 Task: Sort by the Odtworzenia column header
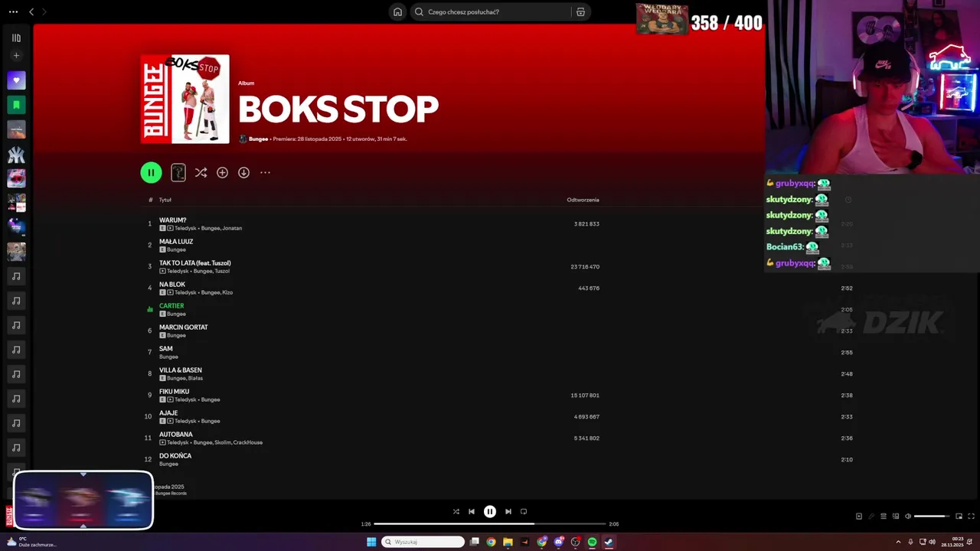(583, 200)
